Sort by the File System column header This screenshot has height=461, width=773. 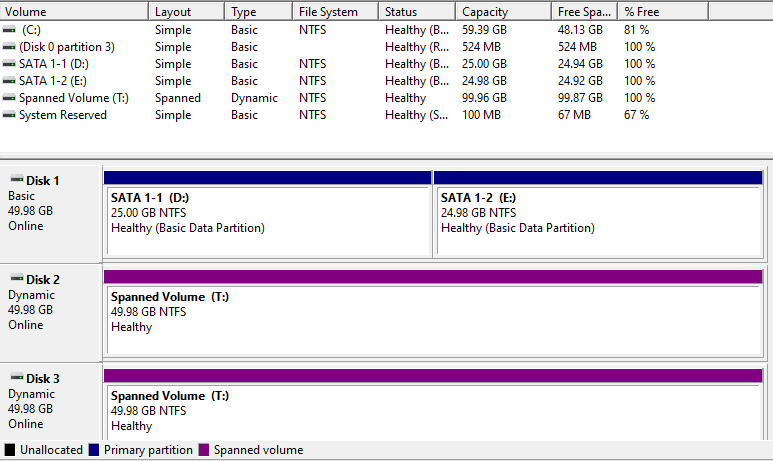tap(335, 11)
